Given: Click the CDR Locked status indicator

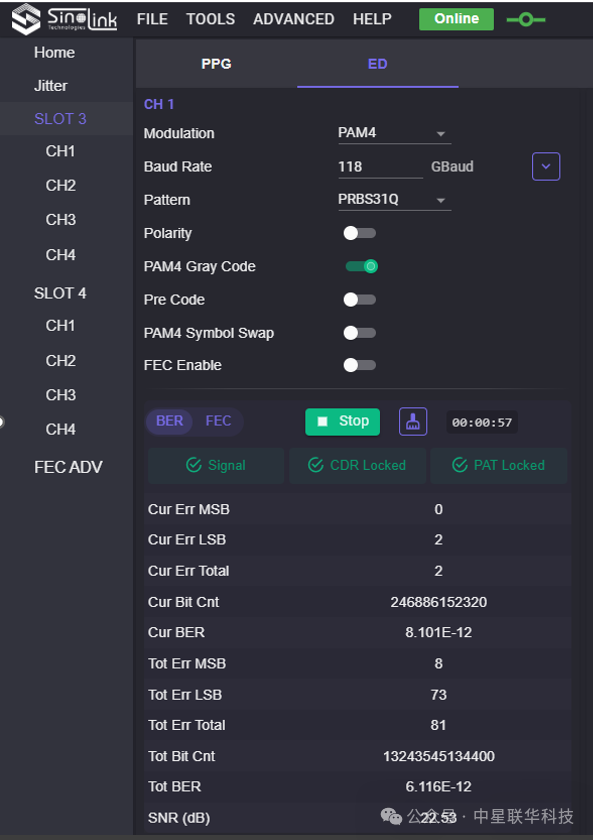Looking at the screenshot, I should [x=357, y=465].
